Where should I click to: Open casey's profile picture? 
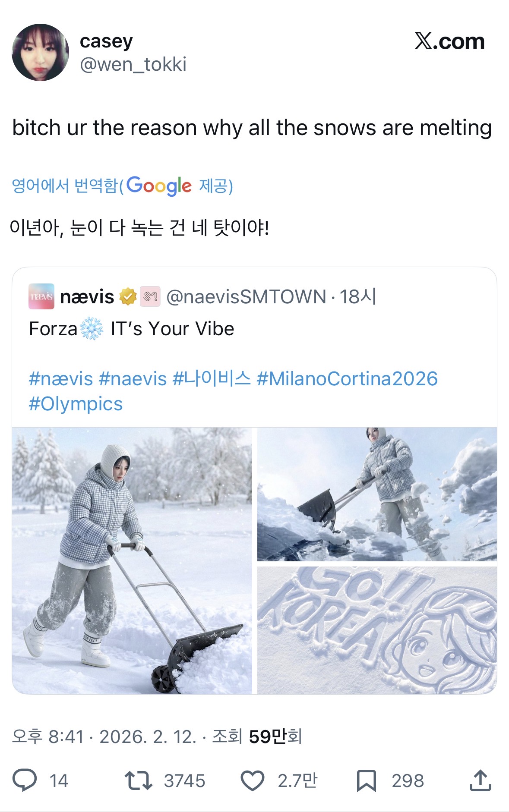[40, 52]
